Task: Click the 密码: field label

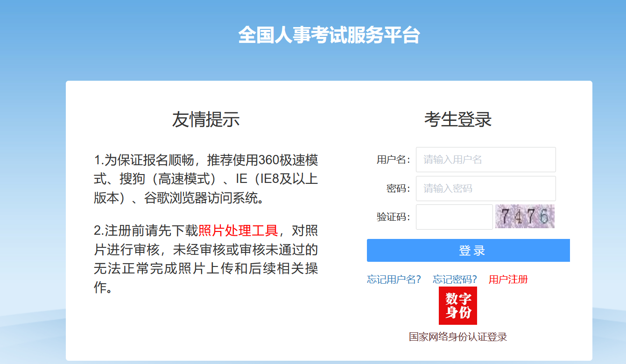Action: click(398, 189)
